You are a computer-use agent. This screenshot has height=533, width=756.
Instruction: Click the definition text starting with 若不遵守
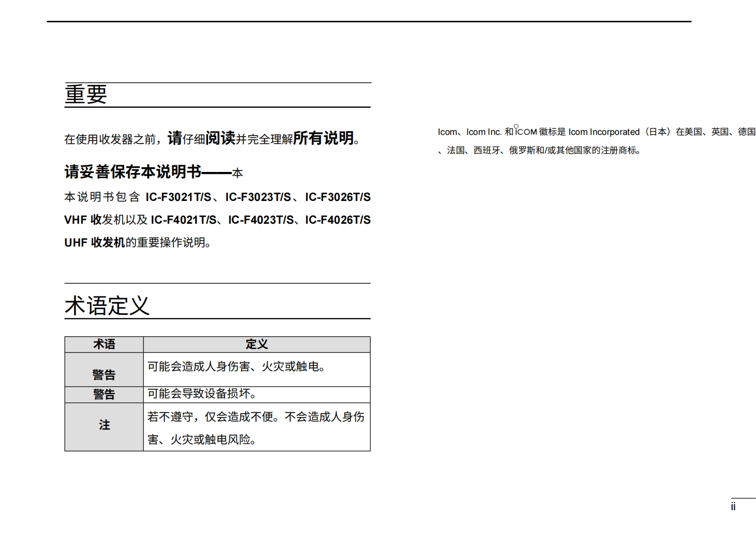point(255,417)
